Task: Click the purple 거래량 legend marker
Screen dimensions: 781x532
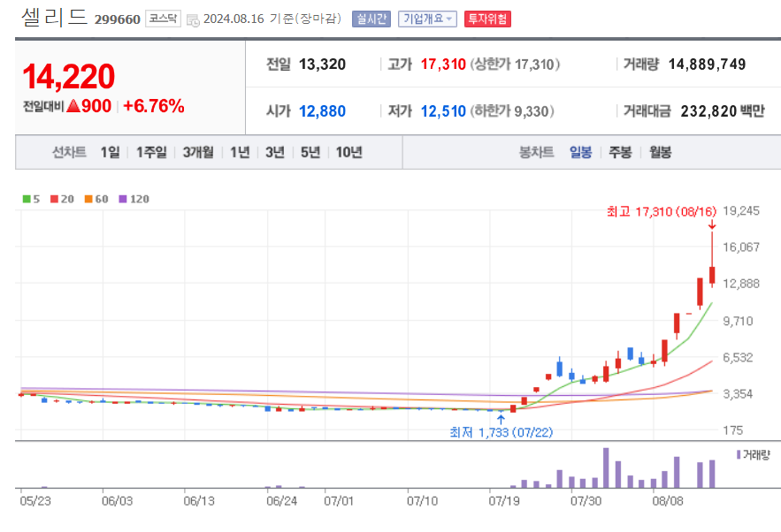Action: coord(739,454)
